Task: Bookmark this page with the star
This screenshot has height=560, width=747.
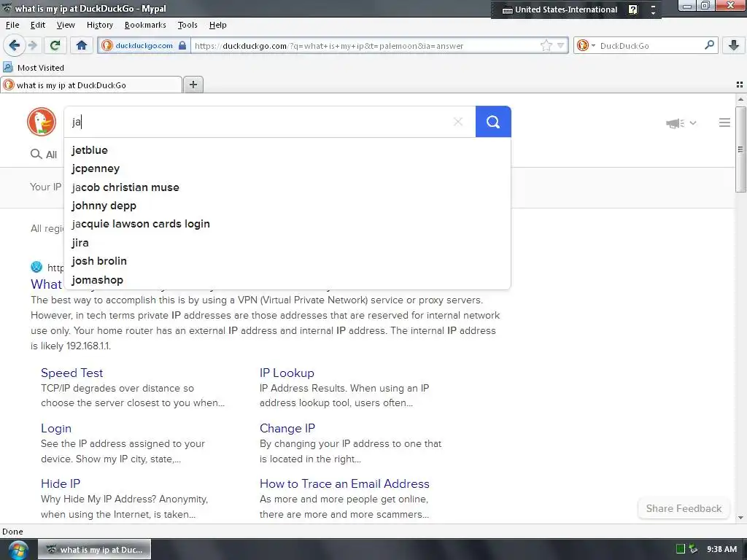Action: click(546, 46)
